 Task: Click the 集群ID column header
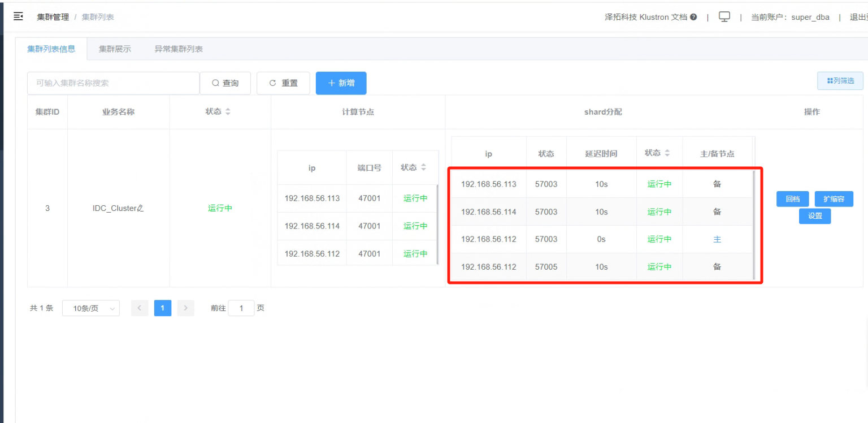click(x=47, y=112)
